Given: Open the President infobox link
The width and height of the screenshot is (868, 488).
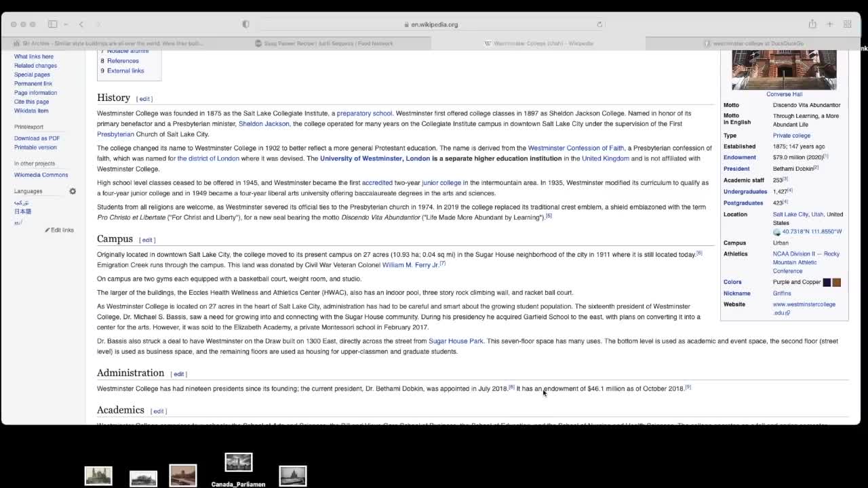Looking at the screenshot, I should [736, 169].
